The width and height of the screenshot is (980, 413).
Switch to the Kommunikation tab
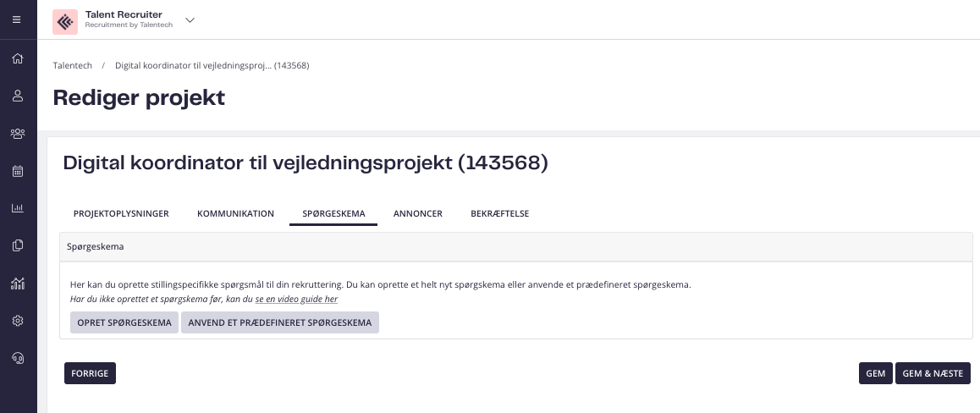(x=235, y=213)
